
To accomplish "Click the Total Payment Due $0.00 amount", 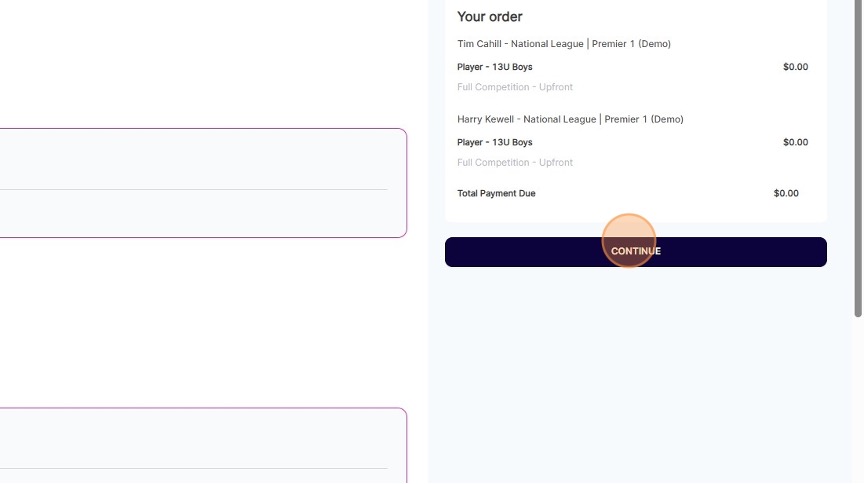I will click(x=786, y=193).
